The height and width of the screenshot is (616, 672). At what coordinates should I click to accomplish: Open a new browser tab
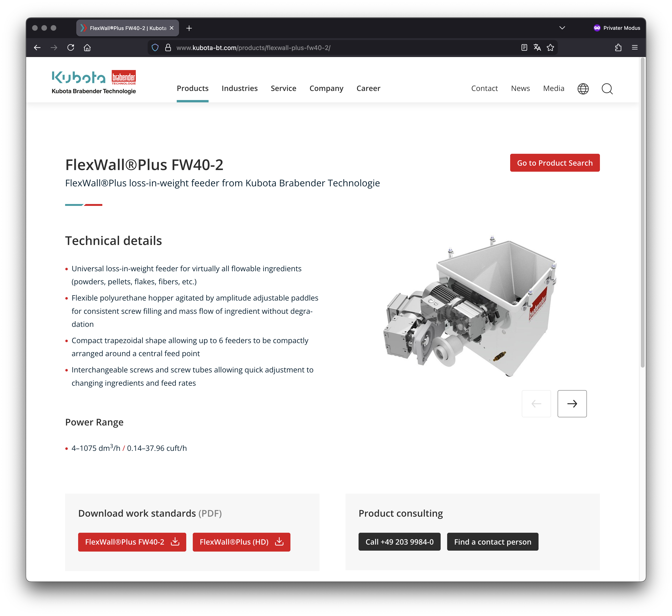[189, 28]
